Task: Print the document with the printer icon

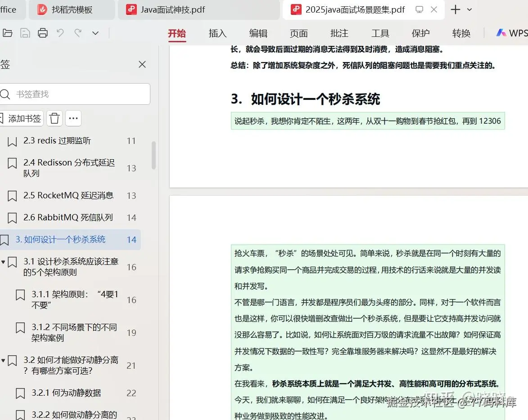Action: 43,33
